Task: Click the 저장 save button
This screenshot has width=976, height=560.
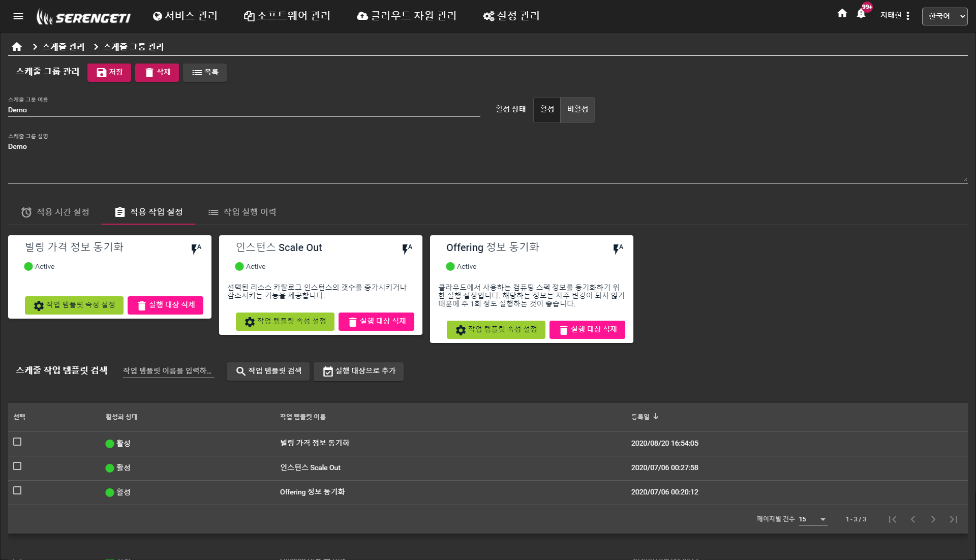Action: tap(109, 73)
